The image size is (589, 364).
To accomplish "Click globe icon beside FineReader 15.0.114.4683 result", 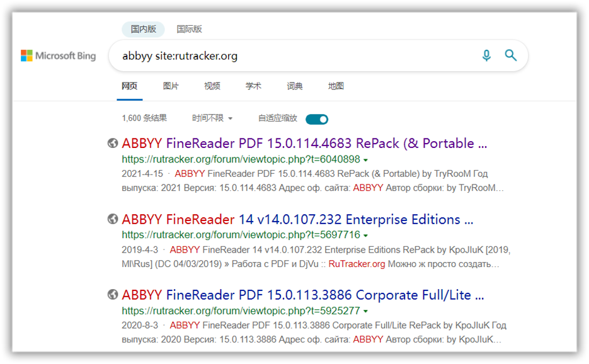I will (113, 143).
